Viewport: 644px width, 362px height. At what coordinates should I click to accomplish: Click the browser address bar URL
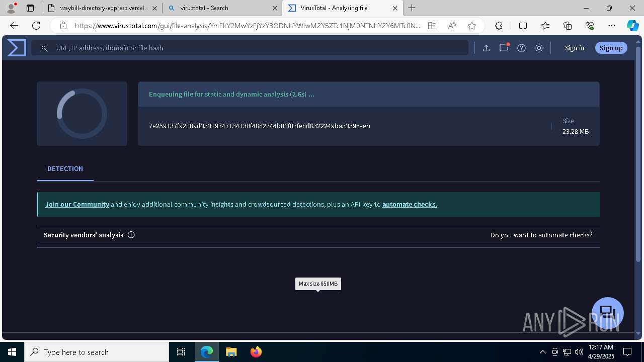click(247, 26)
